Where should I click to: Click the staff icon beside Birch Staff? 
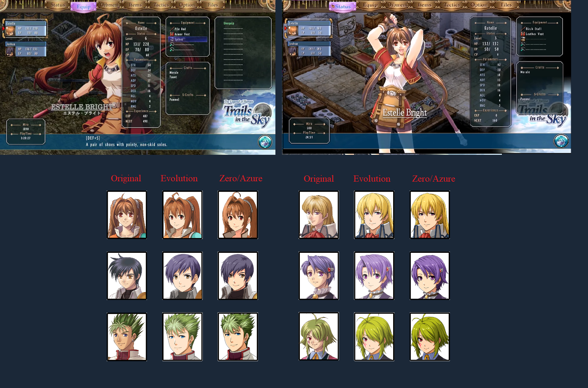(523, 29)
